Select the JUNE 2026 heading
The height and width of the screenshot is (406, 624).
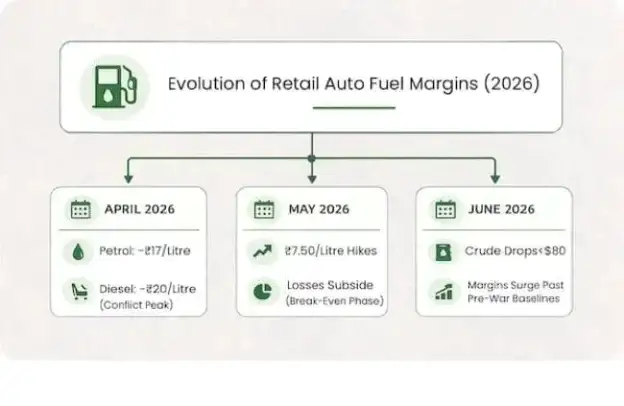[501, 209]
